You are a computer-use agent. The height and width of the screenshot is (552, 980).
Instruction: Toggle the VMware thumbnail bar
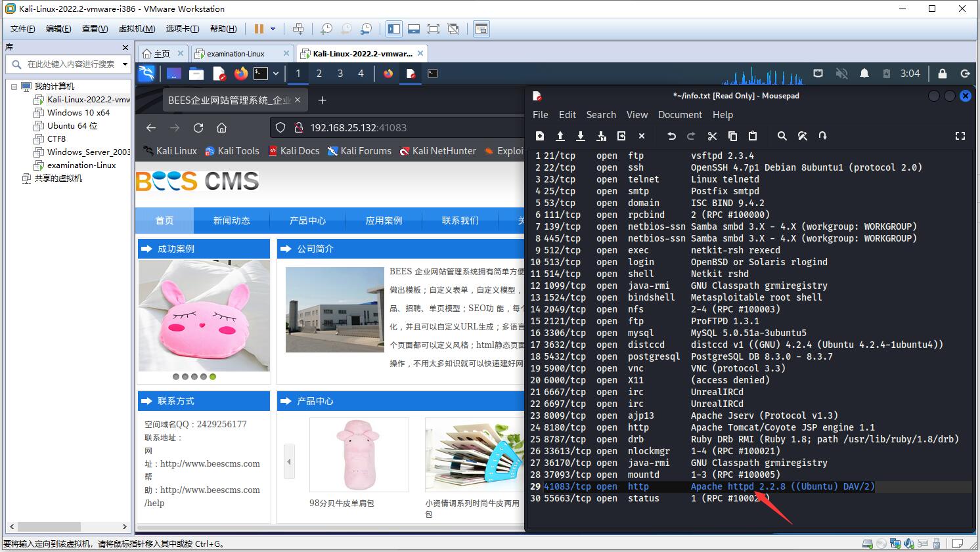pyautogui.click(x=414, y=29)
